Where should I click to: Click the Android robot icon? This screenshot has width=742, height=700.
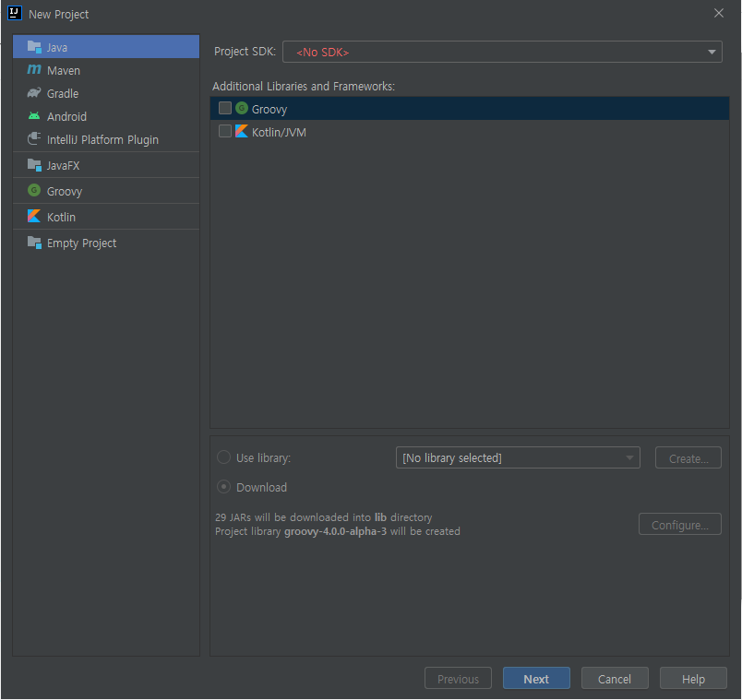(34, 116)
